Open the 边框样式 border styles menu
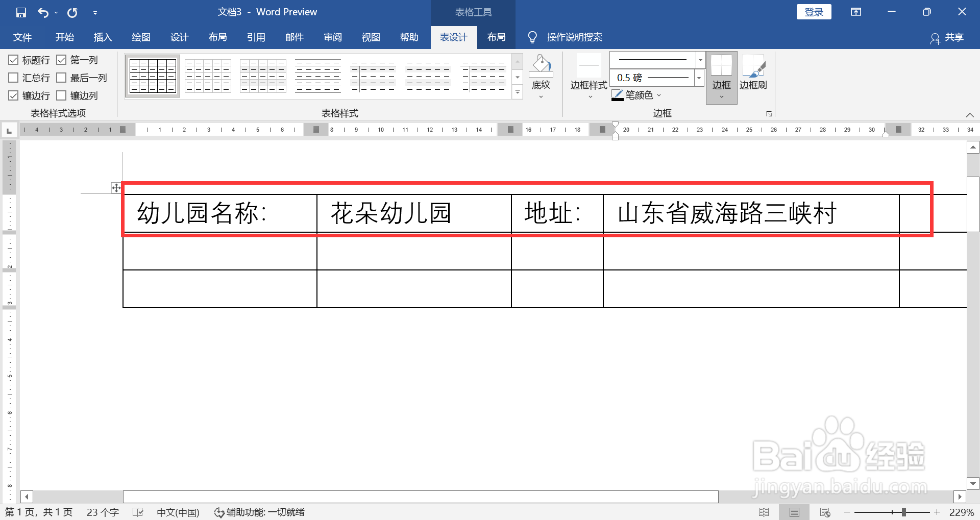 click(x=589, y=78)
